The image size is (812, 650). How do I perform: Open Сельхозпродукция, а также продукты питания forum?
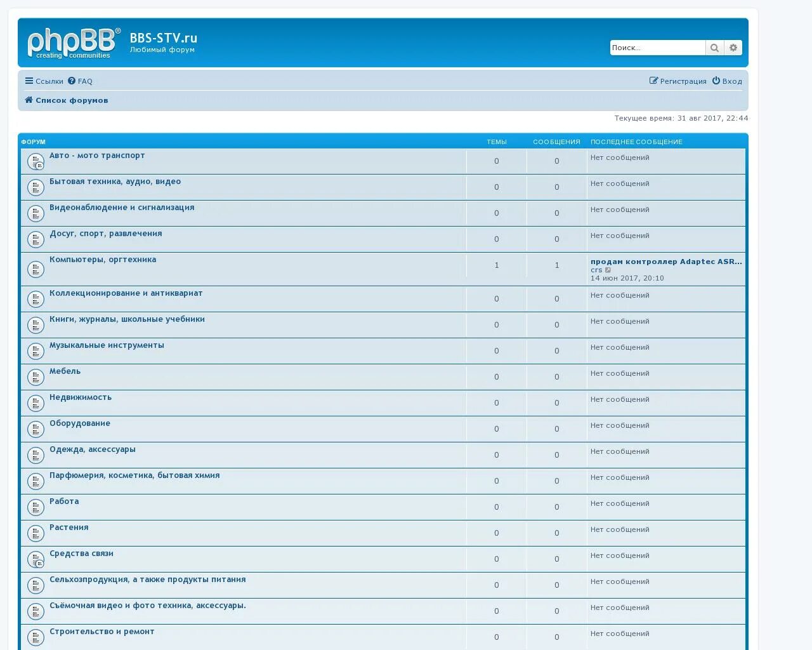click(x=148, y=580)
